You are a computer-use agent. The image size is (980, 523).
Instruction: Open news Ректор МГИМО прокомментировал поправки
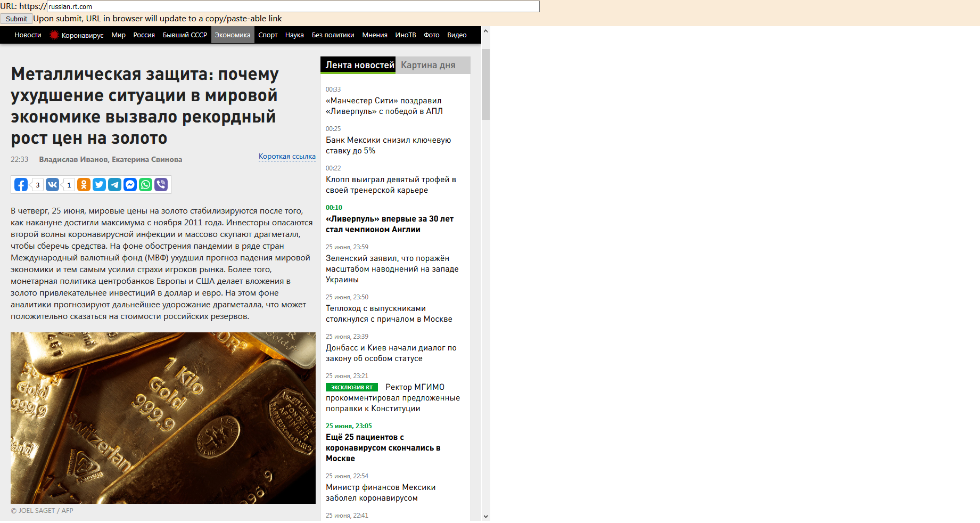393,398
